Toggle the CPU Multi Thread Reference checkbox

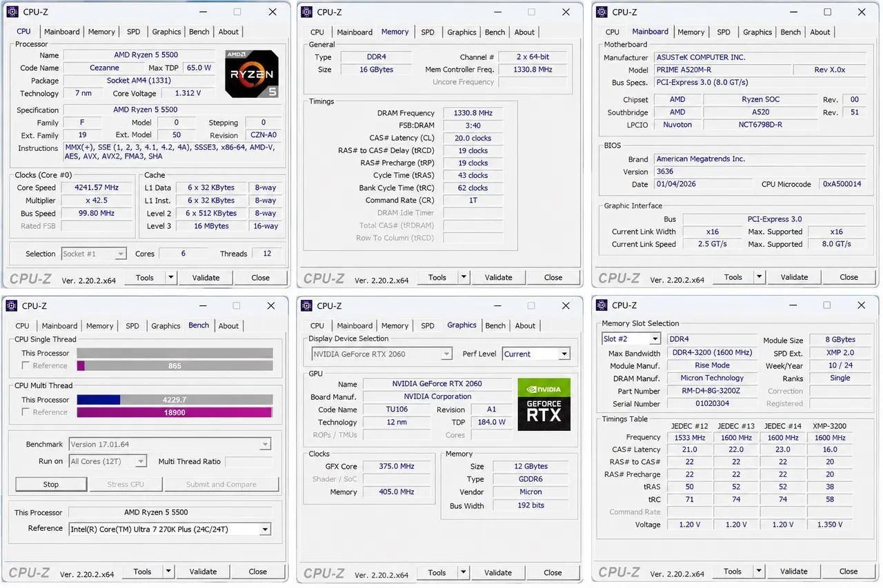[x=26, y=412]
